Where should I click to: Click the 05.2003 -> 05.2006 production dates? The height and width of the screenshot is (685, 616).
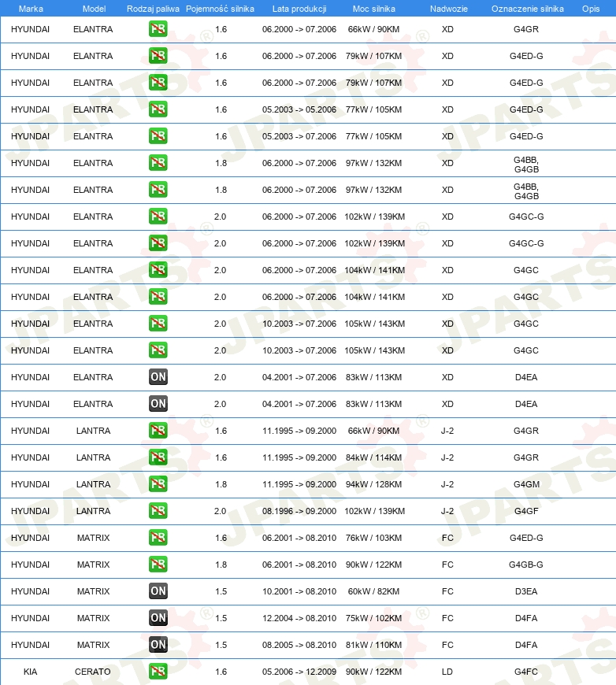point(299,109)
